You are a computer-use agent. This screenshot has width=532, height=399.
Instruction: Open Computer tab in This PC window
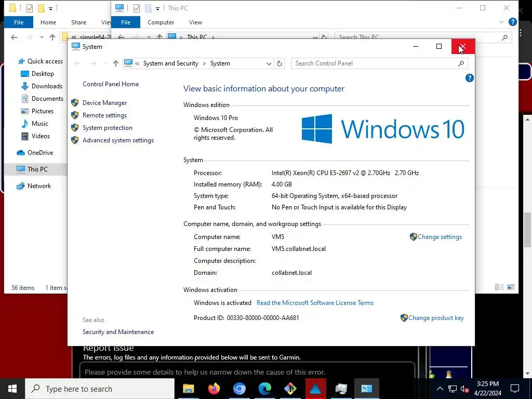[x=161, y=22]
